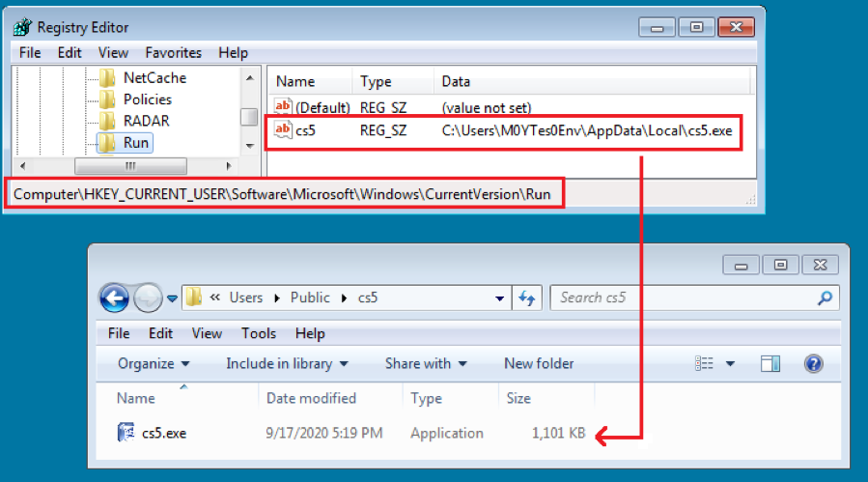Expand the Include in library dropdown
This screenshot has width=868, height=482.
pyautogui.click(x=287, y=364)
